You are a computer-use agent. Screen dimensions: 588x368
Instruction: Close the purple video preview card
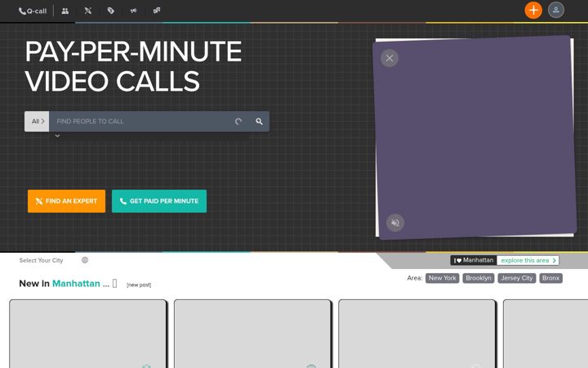click(390, 58)
